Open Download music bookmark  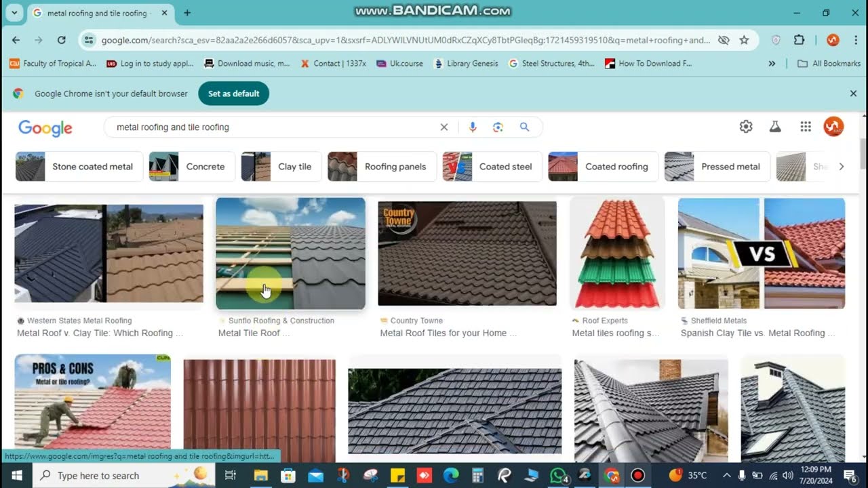247,64
